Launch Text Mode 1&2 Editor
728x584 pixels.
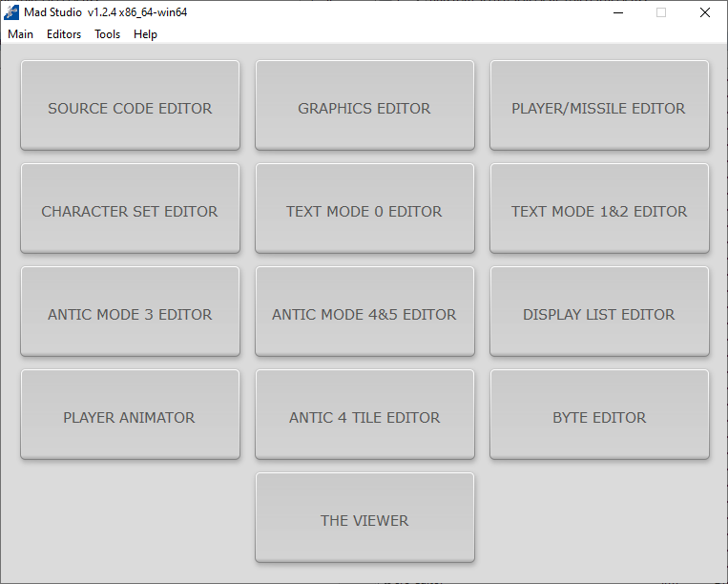click(x=598, y=211)
